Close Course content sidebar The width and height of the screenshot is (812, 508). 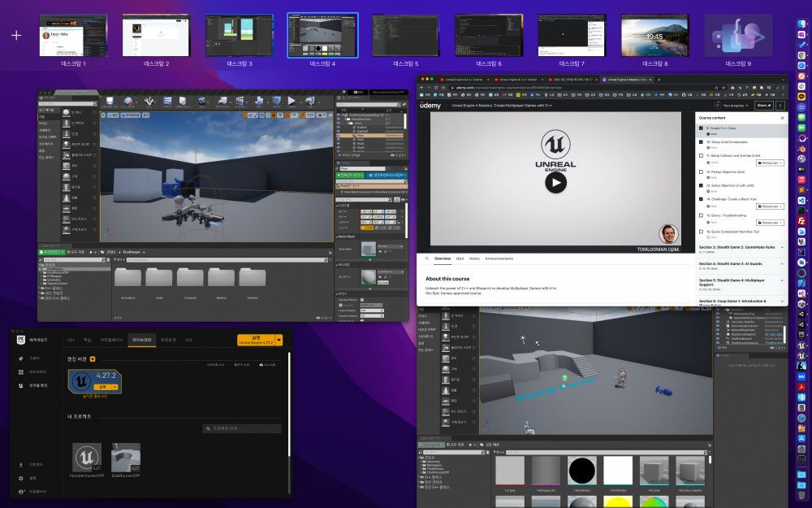(782, 118)
